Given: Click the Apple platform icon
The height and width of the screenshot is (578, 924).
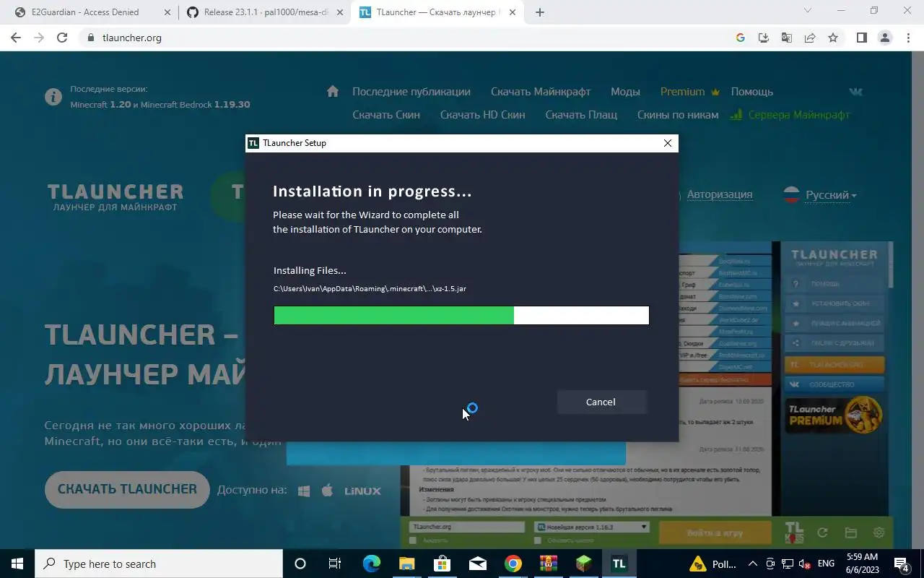Looking at the screenshot, I should click(x=327, y=490).
